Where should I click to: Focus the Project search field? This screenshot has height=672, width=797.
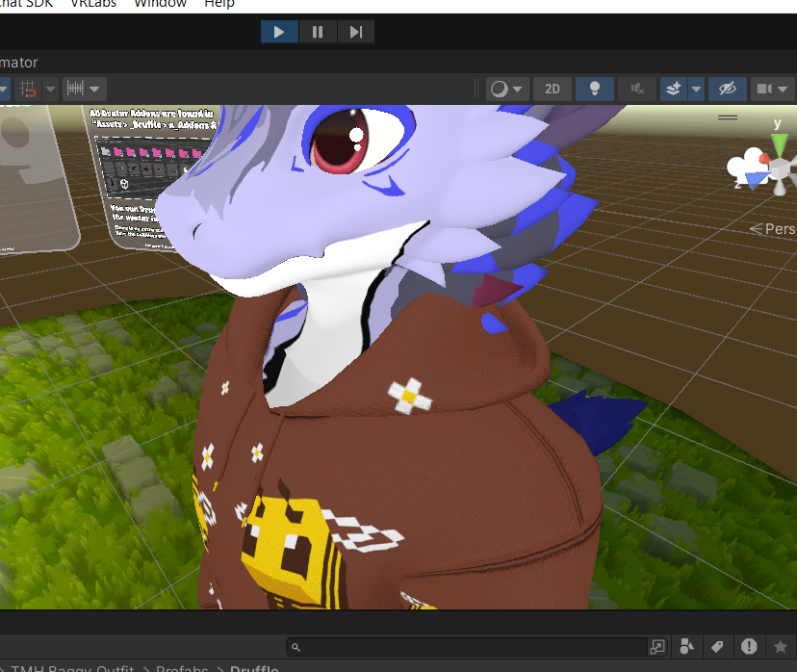click(467, 647)
